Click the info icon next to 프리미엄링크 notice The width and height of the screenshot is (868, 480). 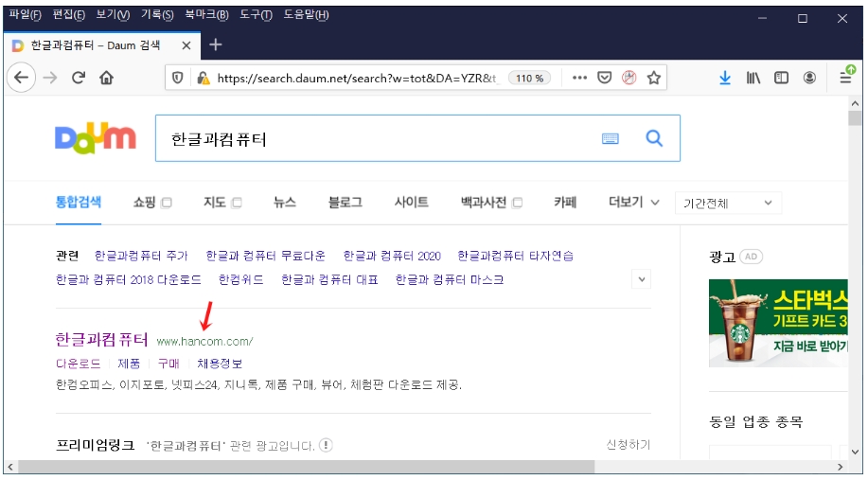point(326,445)
